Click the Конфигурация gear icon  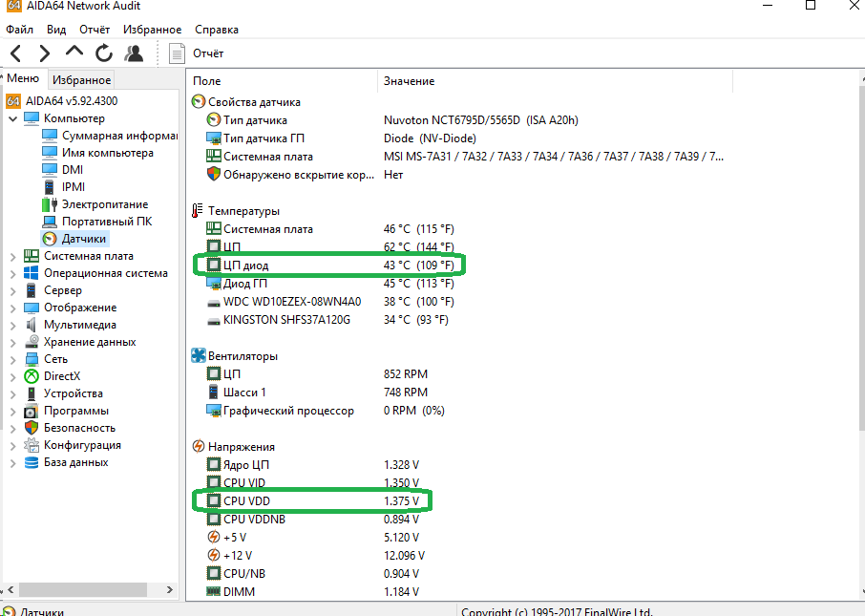tap(32, 445)
